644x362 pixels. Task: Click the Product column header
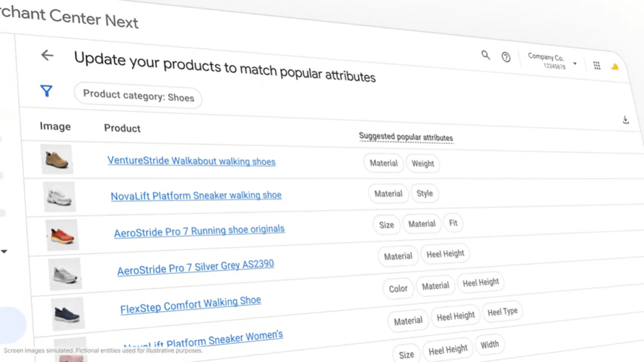pos(122,128)
